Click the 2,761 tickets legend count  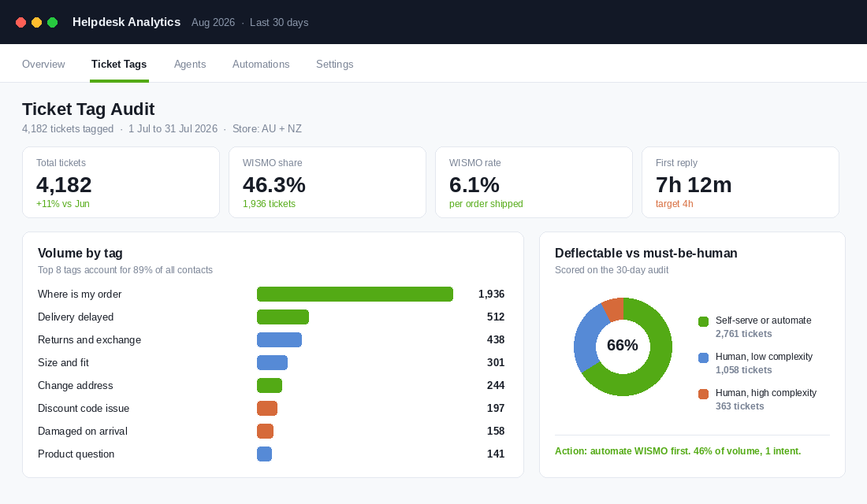[x=743, y=334]
